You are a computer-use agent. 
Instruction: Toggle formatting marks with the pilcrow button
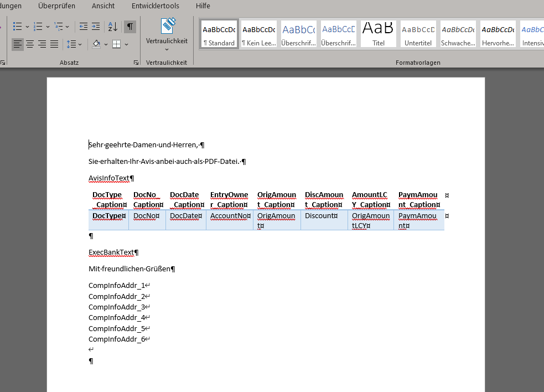click(x=130, y=26)
